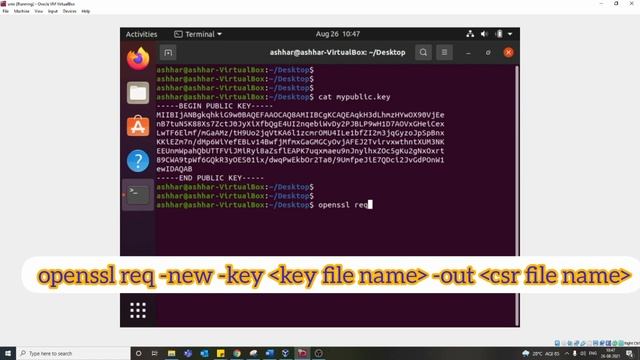Close the Ubuntu terminal with the orange X
Image resolution: width=640 pixels, height=360 pixels.
pos(508,52)
